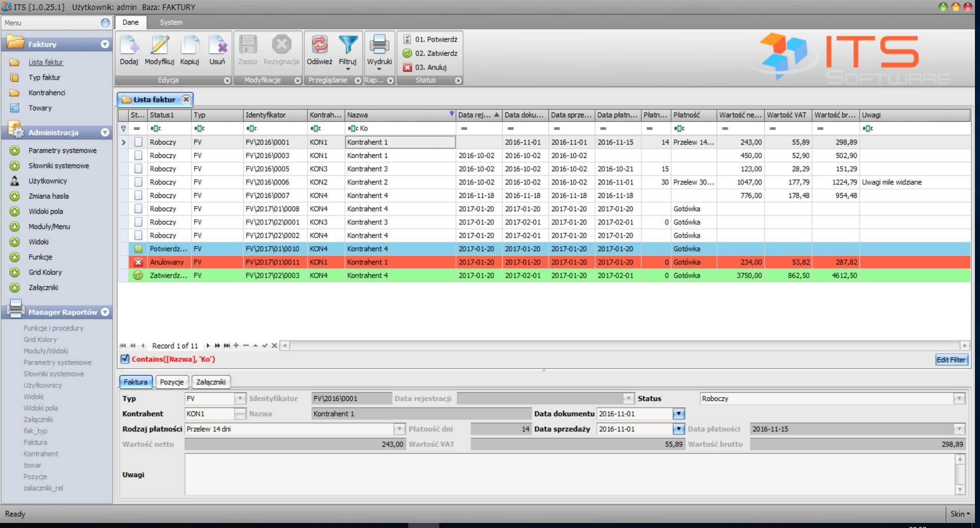Open the Skin dropdown in status bar

(x=960, y=514)
